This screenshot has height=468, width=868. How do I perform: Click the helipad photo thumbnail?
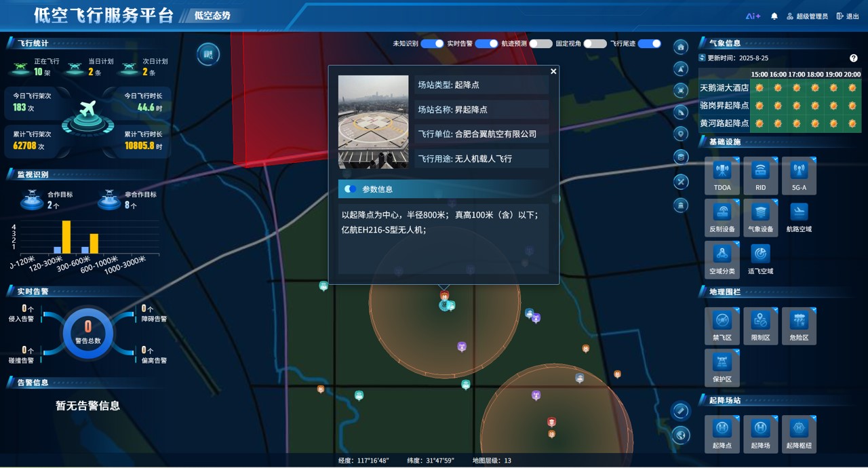click(x=373, y=121)
